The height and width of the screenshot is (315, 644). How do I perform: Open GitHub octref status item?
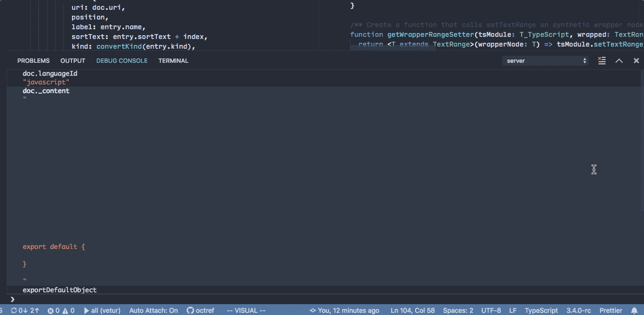(x=201, y=311)
